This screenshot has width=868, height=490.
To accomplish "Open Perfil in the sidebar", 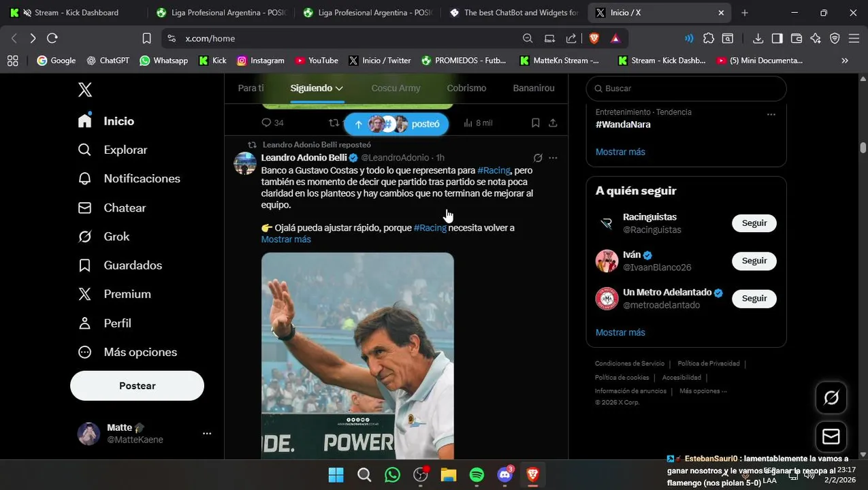I will pyautogui.click(x=104, y=323).
